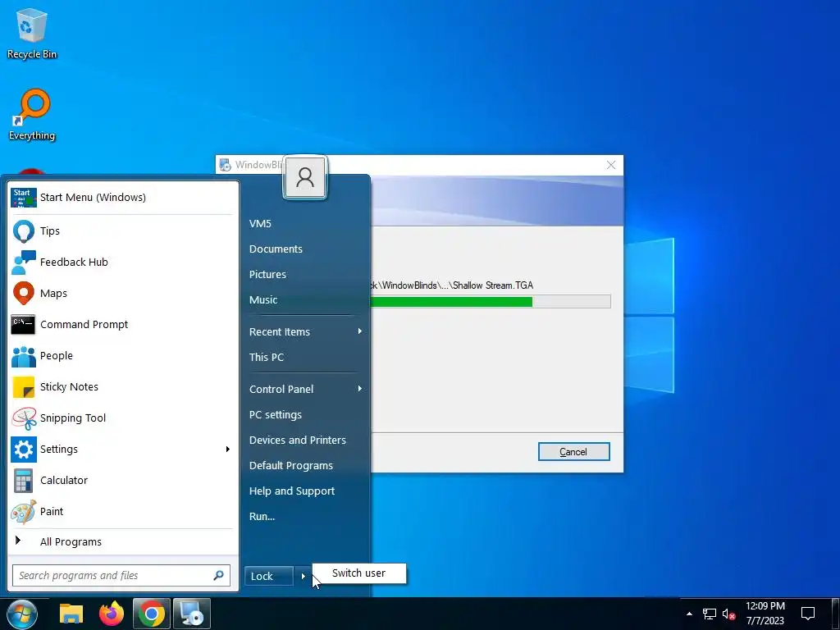The image size is (840, 630).
Task: Click the user account picture
Action: [x=305, y=177]
